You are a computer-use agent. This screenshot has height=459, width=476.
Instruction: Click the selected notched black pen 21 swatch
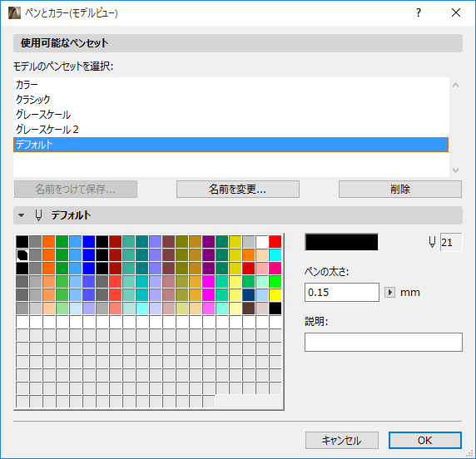pyautogui.click(x=22, y=255)
